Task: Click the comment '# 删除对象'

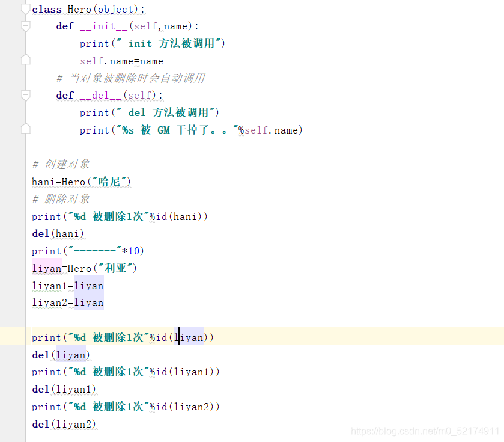Action: tap(61, 199)
